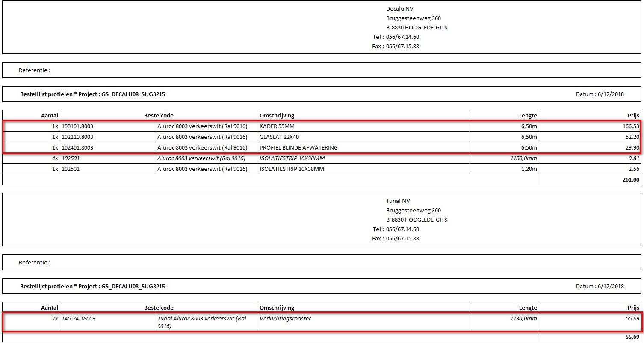The image size is (644, 343).
Task: Click the "Lengte" header of the Decalu table
Action: coord(528,116)
